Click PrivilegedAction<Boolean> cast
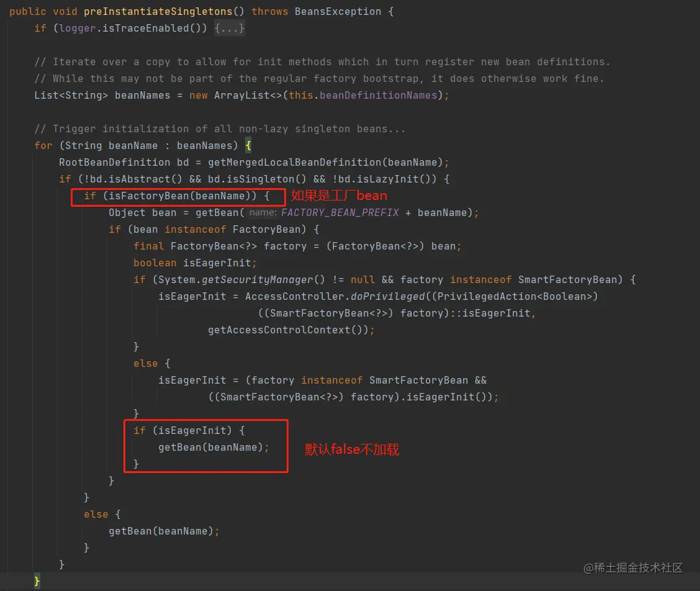The width and height of the screenshot is (700, 591). click(514, 296)
